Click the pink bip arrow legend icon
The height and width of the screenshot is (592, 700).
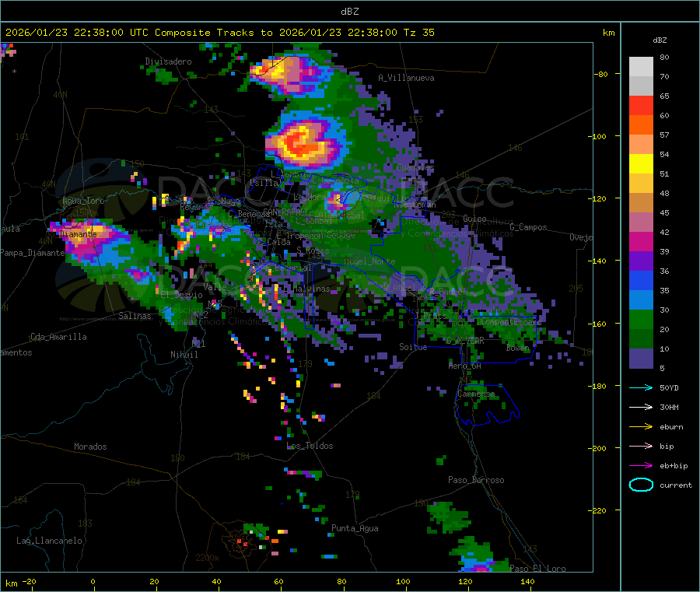click(x=641, y=446)
